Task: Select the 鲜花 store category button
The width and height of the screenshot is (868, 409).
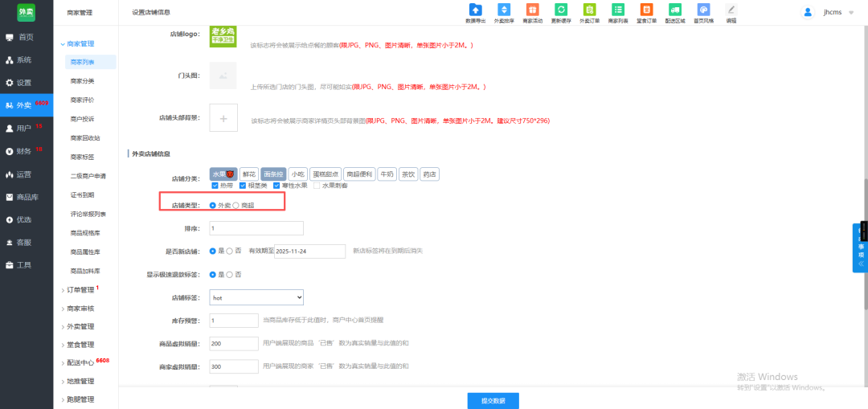Action: click(248, 174)
